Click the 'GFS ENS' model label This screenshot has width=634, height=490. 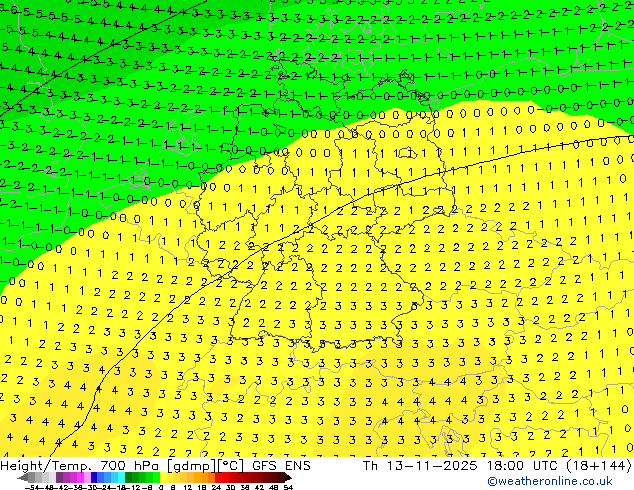[281, 466]
